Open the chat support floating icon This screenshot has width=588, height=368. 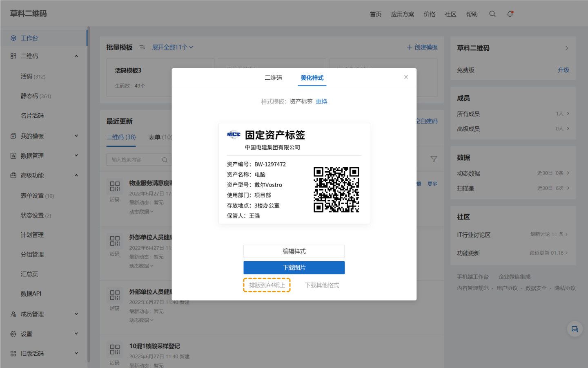tap(575, 329)
